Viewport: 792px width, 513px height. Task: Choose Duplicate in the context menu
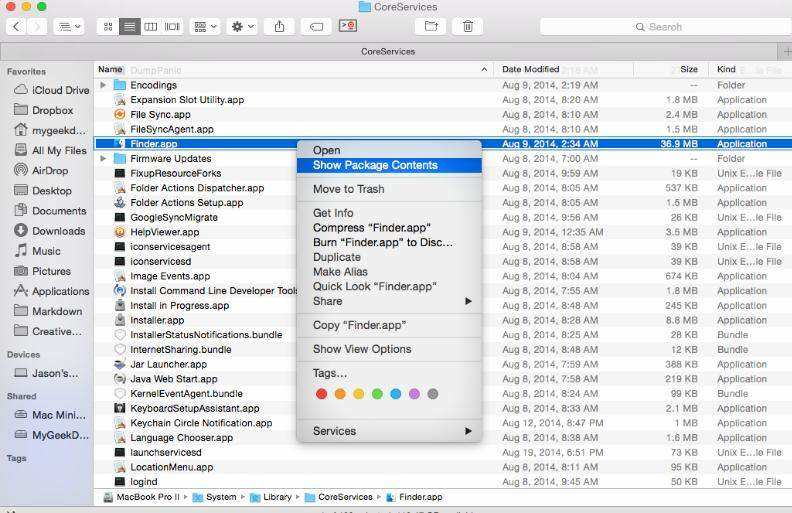(389, 257)
